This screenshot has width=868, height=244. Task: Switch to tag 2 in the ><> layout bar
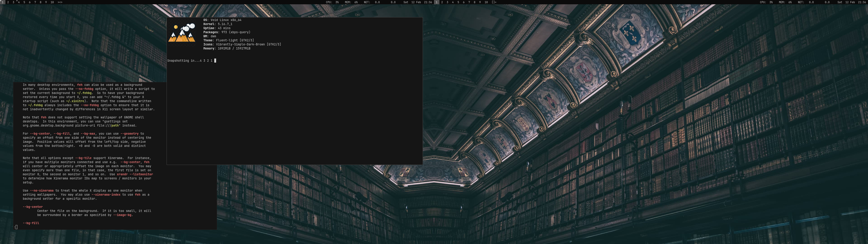[x=8, y=2]
